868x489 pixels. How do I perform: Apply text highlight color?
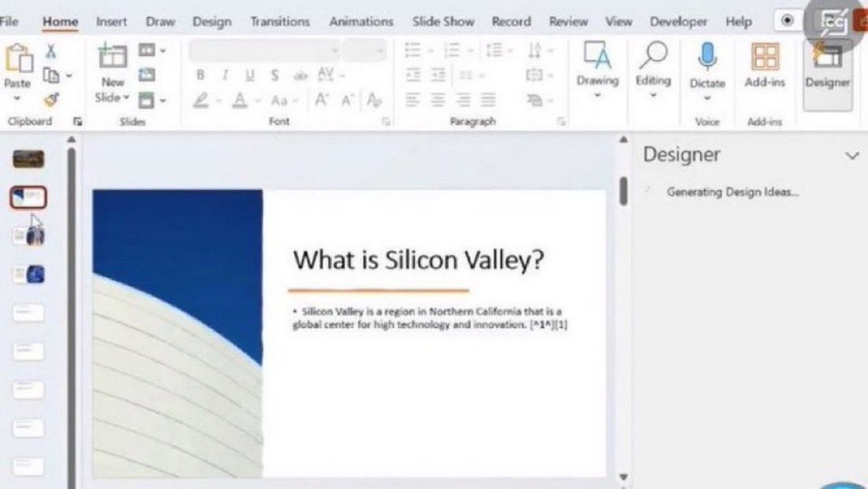click(201, 100)
